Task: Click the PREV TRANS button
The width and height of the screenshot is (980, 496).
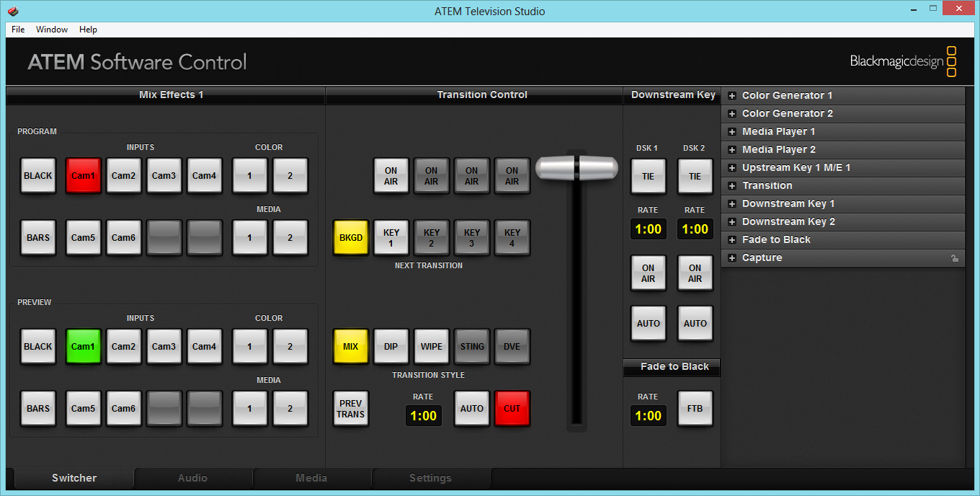Action: coord(350,408)
